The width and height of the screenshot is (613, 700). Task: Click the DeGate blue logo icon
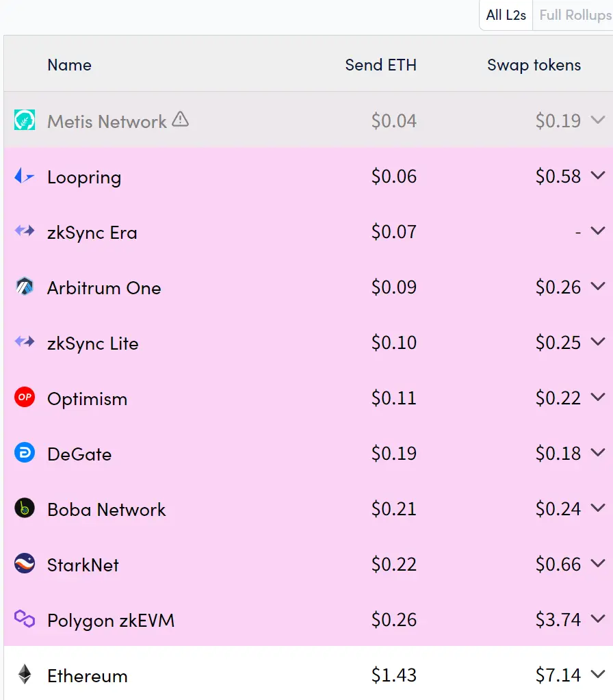click(x=25, y=453)
